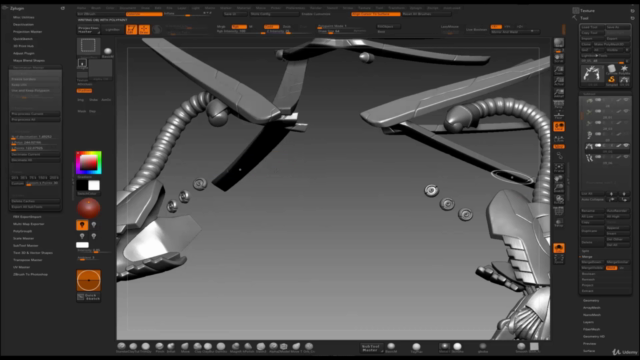640x360 pixels.
Task: Toggle eye visibility of first subtool row
Action: (626, 100)
